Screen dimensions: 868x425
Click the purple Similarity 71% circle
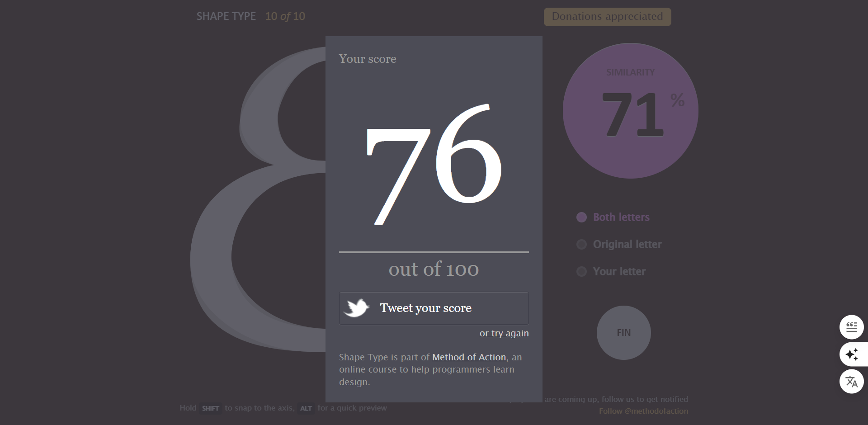(x=630, y=111)
